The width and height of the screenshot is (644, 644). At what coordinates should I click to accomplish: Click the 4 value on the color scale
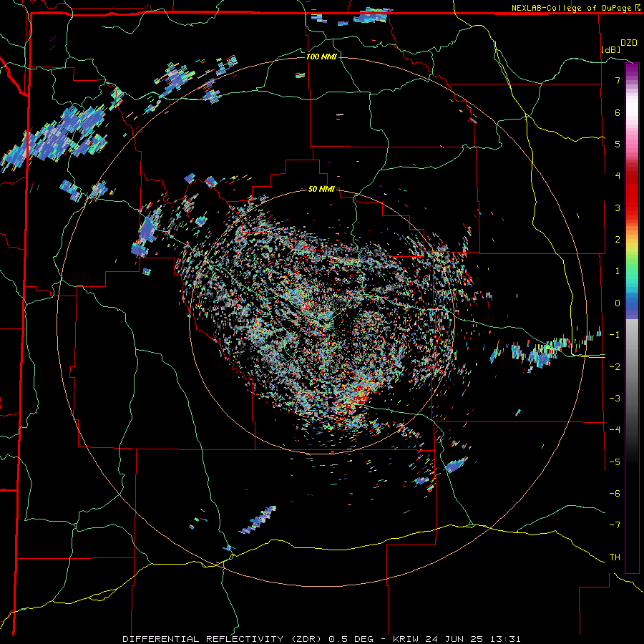(x=618, y=176)
